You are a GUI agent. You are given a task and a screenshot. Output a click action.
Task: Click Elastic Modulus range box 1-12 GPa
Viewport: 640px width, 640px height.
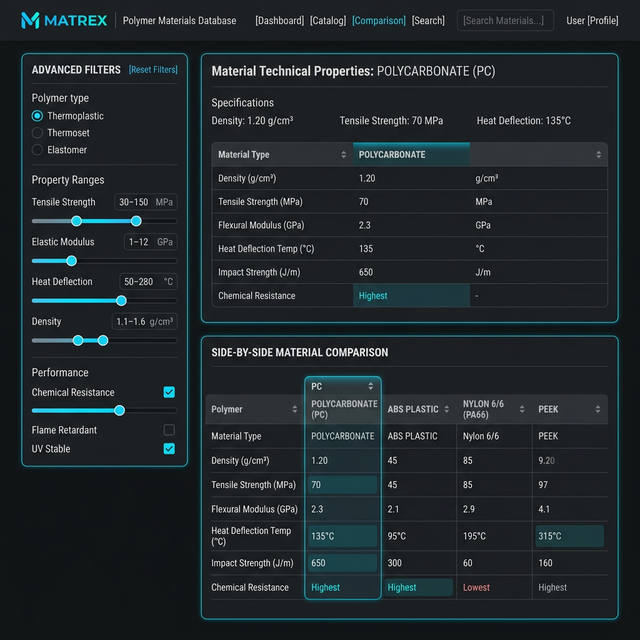tap(151, 242)
